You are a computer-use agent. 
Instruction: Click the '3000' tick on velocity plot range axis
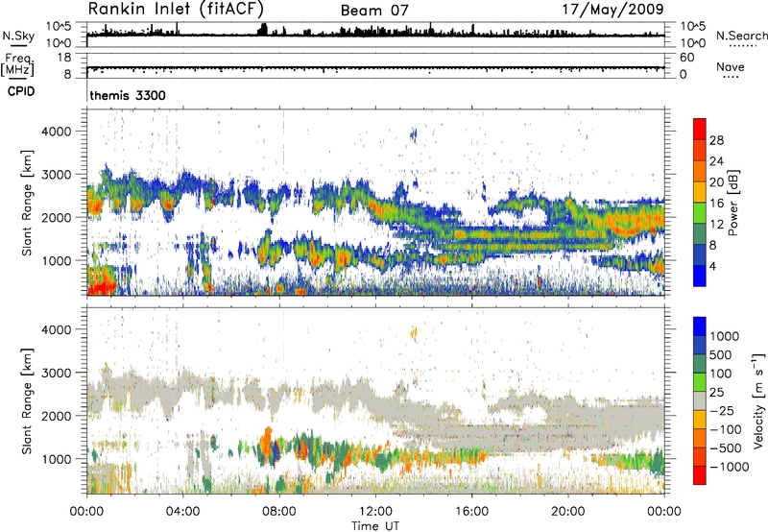(x=57, y=373)
